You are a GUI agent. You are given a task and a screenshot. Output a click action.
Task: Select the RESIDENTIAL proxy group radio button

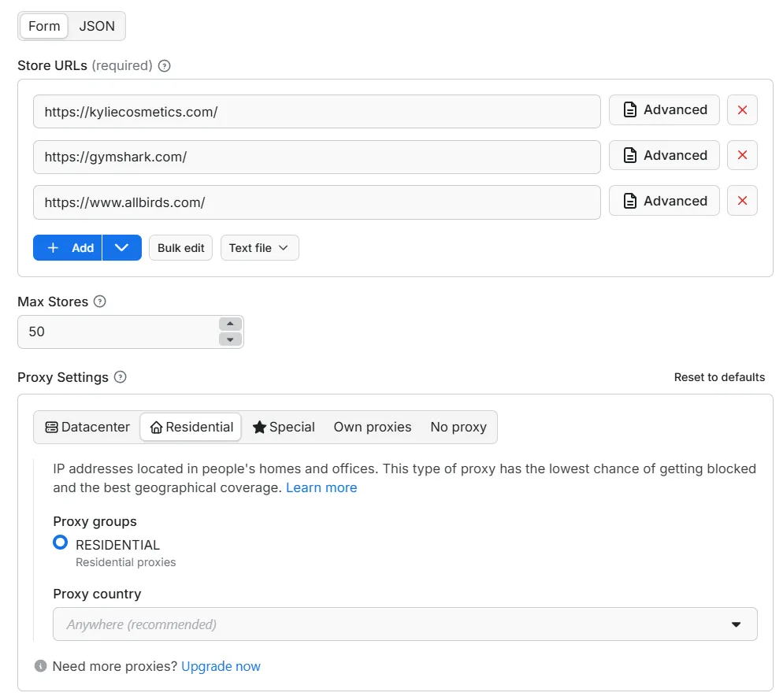point(60,542)
